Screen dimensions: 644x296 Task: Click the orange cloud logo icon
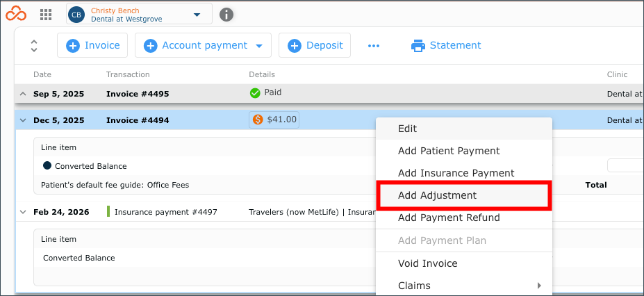16,14
